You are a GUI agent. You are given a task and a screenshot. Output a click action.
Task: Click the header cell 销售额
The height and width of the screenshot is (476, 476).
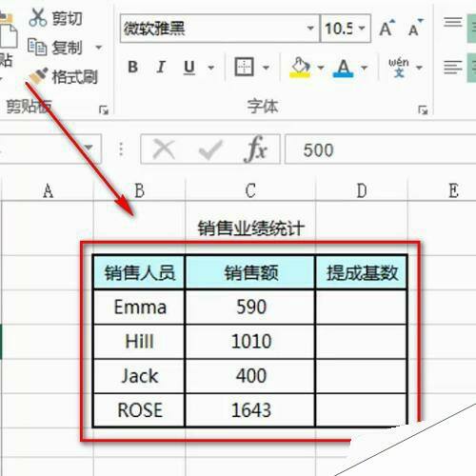click(x=250, y=272)
